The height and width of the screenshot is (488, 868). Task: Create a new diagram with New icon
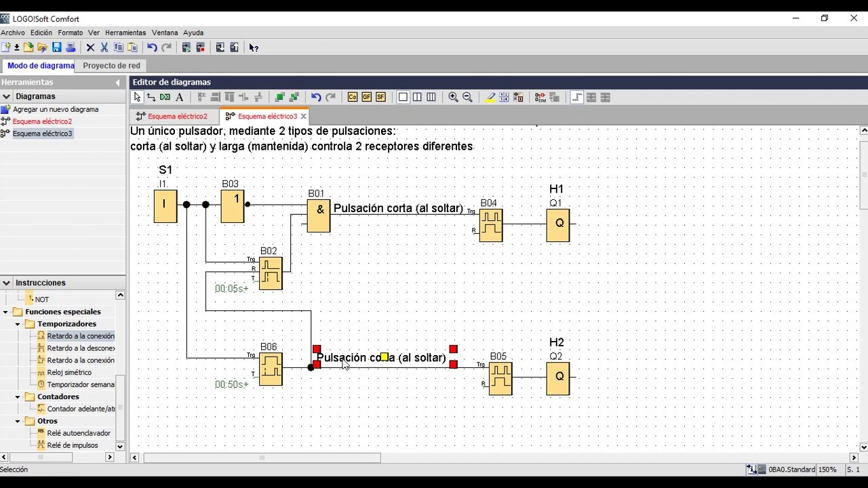tap(6, 47)
